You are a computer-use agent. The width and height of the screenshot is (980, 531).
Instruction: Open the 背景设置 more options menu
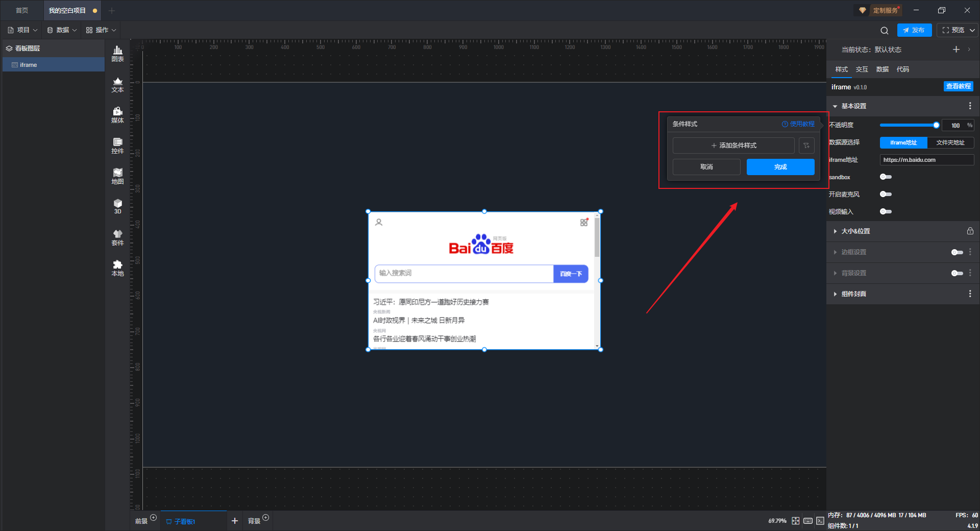point(970,273)
